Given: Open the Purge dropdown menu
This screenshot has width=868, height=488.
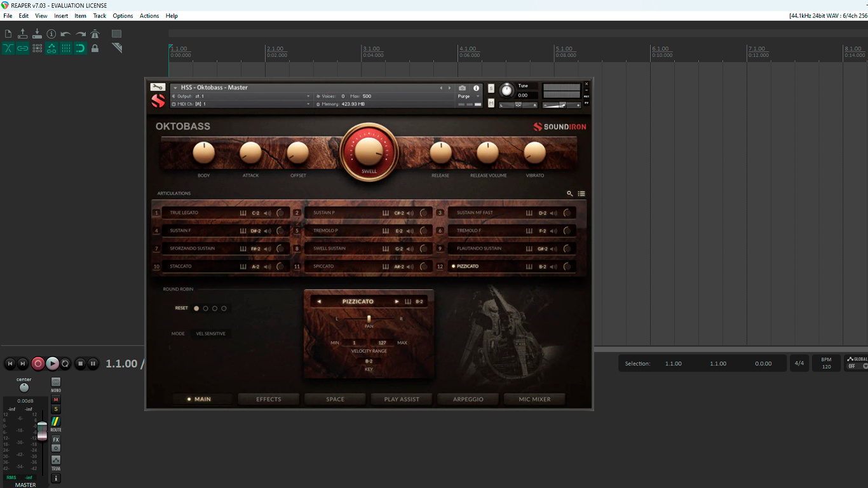Looking at the screenshot, I should [x=469, y=96].
